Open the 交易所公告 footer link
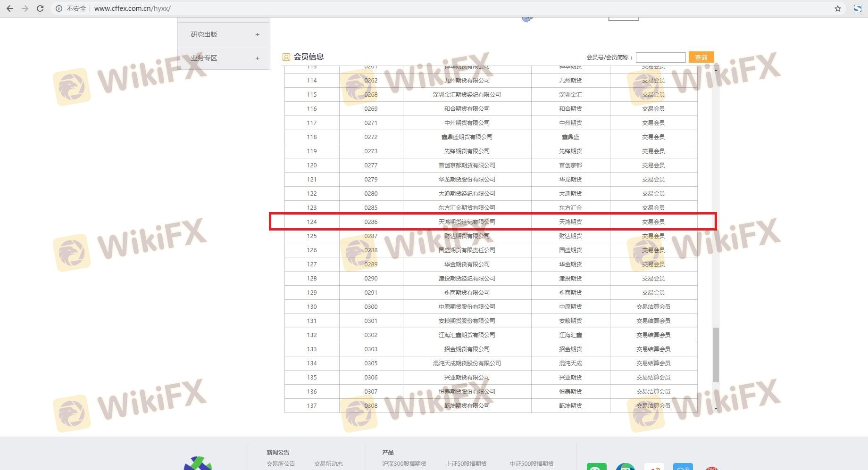This screenshot has height=470, width=868. (281, 463)
